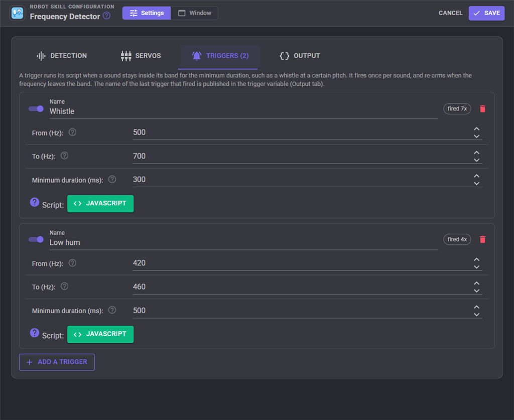Open Script help icon in Whistle trigger

point(35,202)
